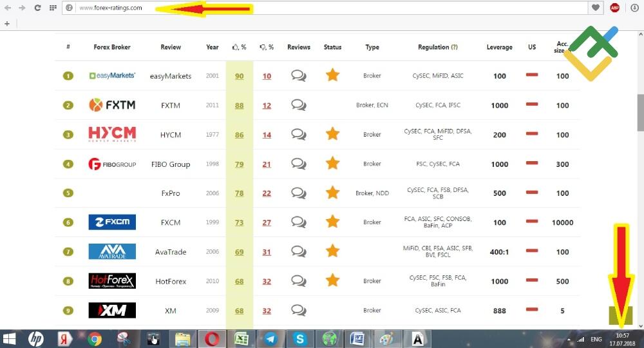This screenshot has height=348, width=644.
Task: Click the star status for easyMarkets
Action: (x=332, y=75)
